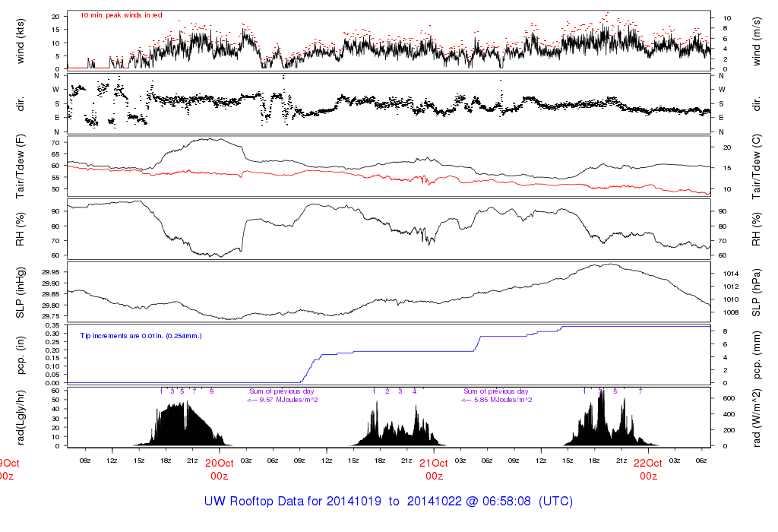Click the 'SLP (hPa)' axis label

[756, 293]
